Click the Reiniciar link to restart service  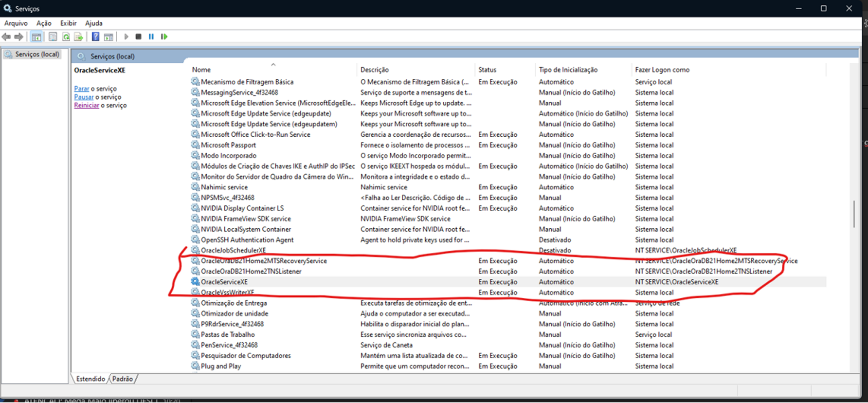tap(87, 105)
